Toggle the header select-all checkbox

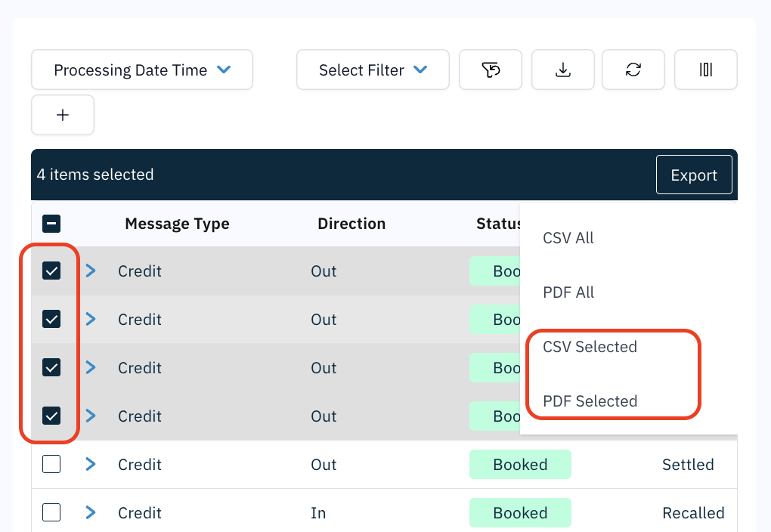(x=51, y=224)
